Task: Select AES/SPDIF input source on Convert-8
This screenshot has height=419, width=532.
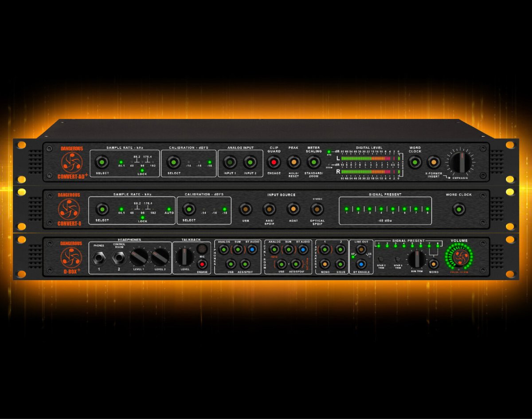Action: tap(269, 209)
